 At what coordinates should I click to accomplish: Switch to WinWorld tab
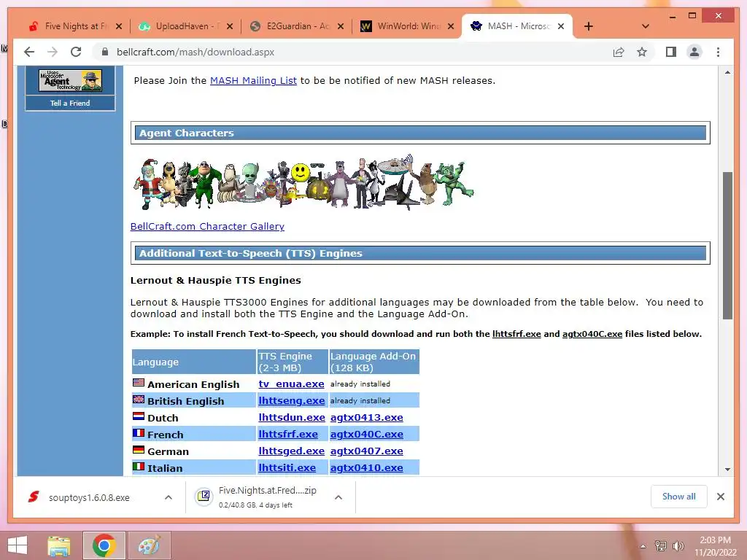pos(400,26)
